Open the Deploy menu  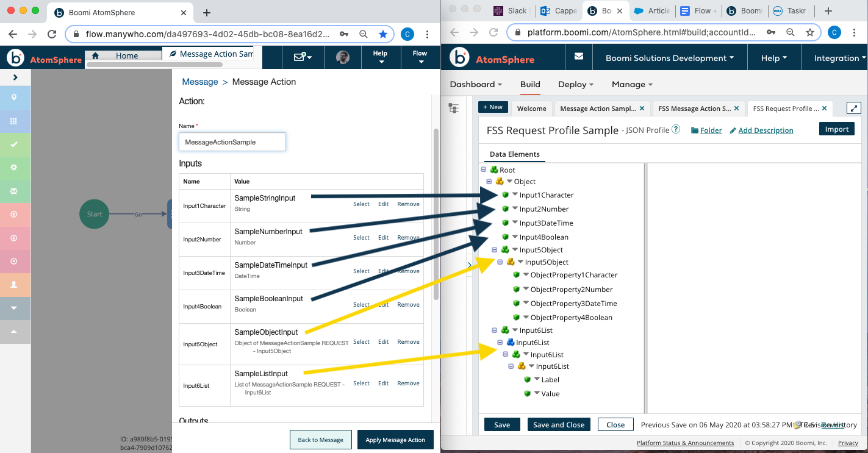click(576, 85)
